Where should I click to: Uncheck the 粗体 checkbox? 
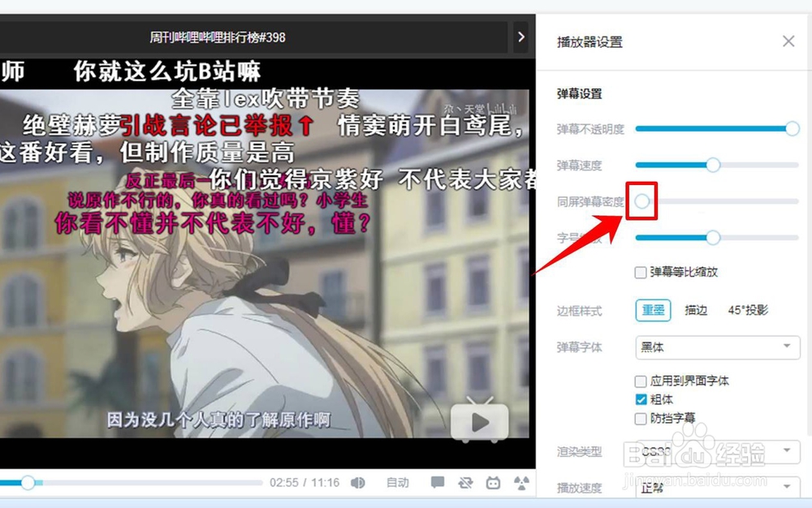(641, 399)
